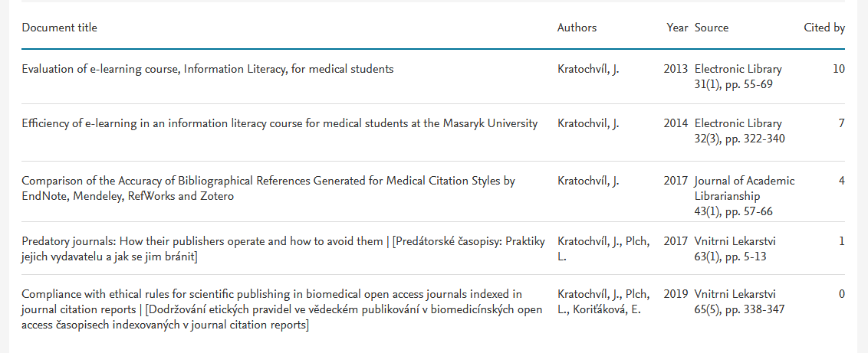Click the cited by count 4
868x353 pixels.
pos(841,181)
